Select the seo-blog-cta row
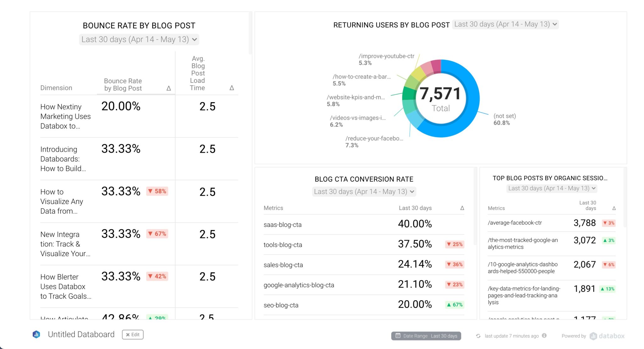 point(364,305)
